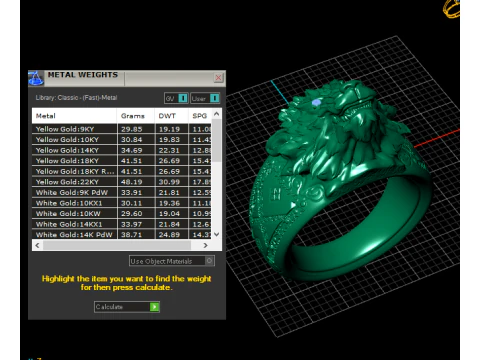Select the White Gold:10KX1 row

122,203
